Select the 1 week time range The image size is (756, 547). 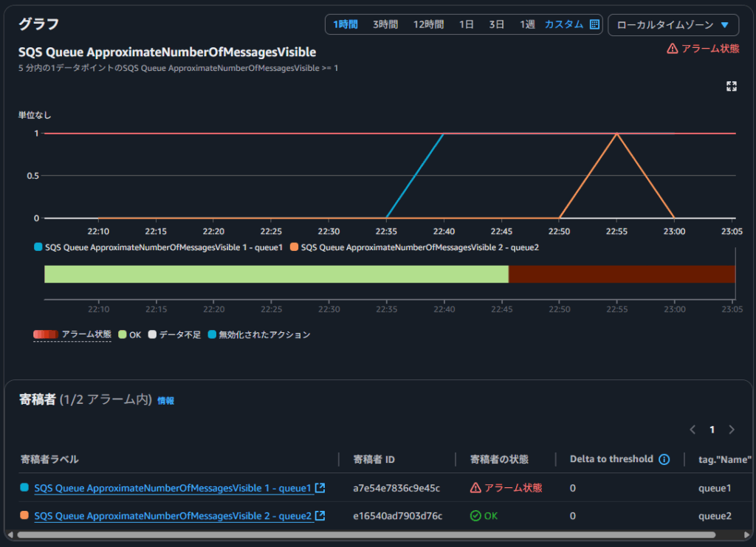(x=527, y=24)
